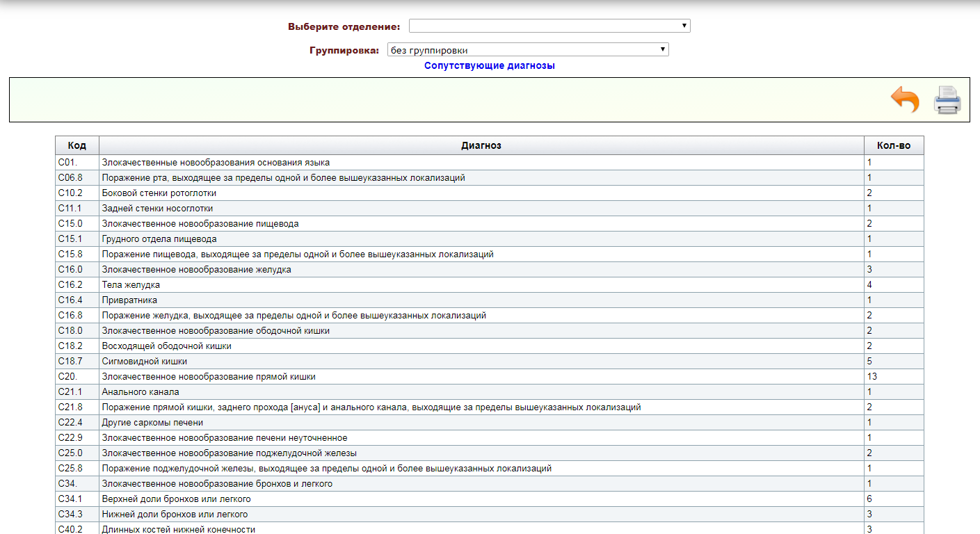The height and width of the screenshot is (534, 980).
Task: Click count 4 for Тела желудка
Action: pyautogui.click(x=869, y=284)
